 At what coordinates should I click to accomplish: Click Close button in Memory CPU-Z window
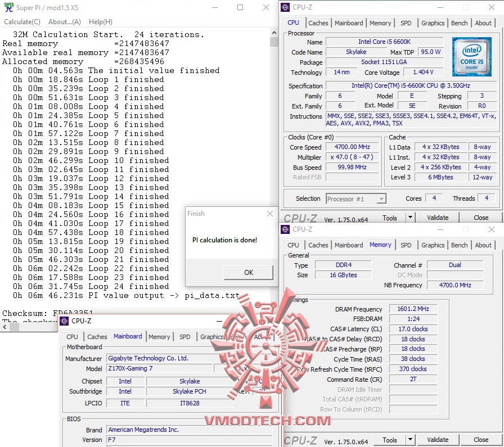[481, 440]
